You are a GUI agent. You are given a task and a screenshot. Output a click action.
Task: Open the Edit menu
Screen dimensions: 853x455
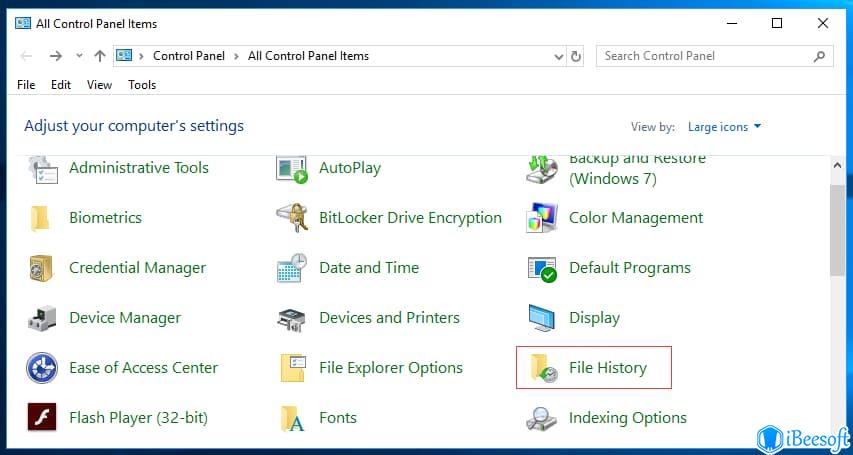[61, 85]
